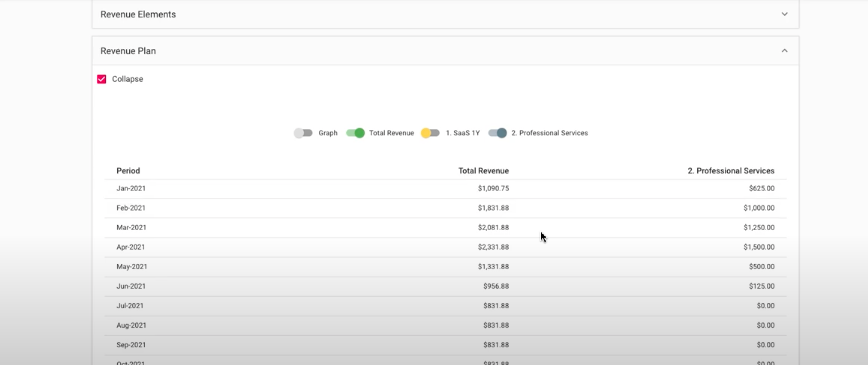Select the Apr-2021 period row

[131, 247]
